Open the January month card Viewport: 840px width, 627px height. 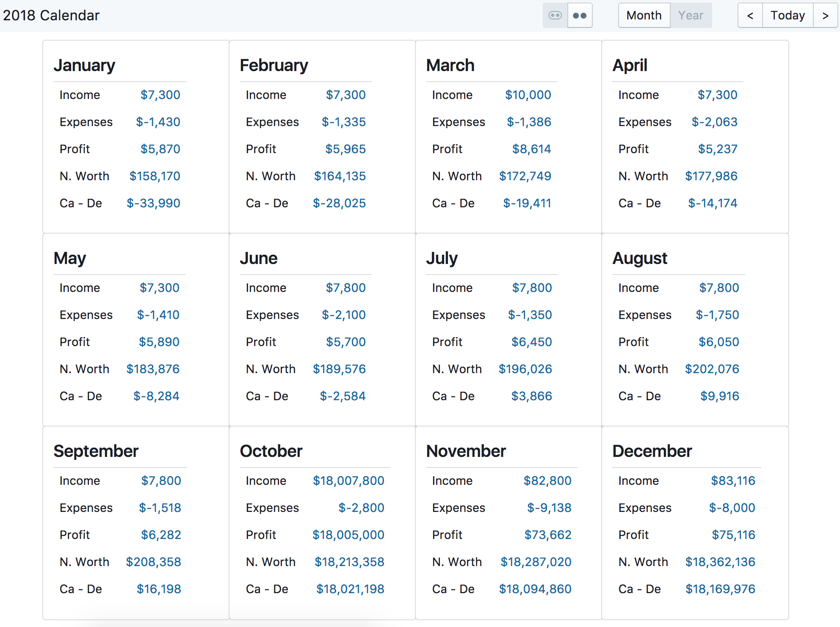click(x=84, y=66)
